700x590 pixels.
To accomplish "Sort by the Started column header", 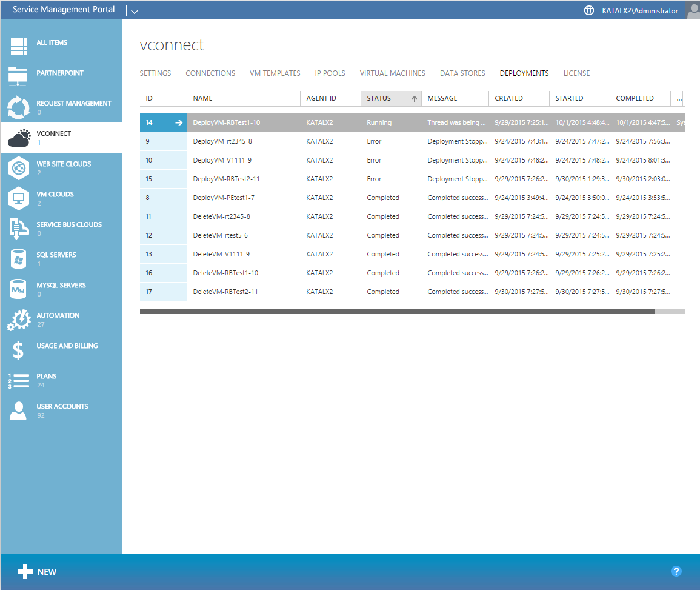I will [579, 98].
